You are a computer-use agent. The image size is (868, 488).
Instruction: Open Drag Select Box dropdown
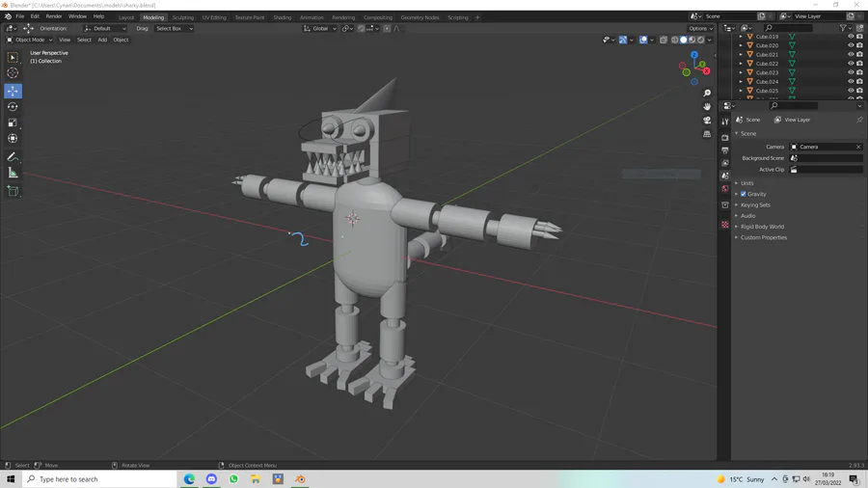[174, 29]
